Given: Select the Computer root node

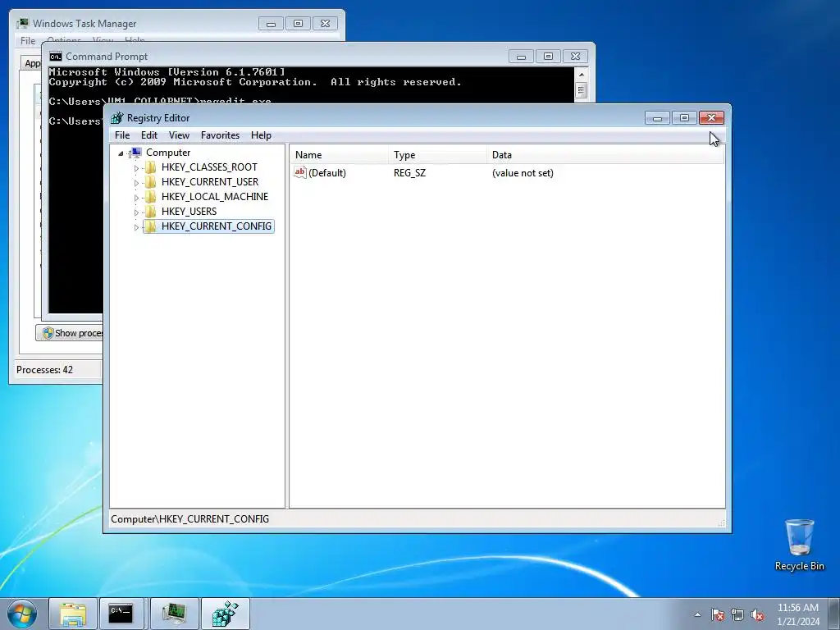Looking at the screenshot, I should click(x=167, y=153).
